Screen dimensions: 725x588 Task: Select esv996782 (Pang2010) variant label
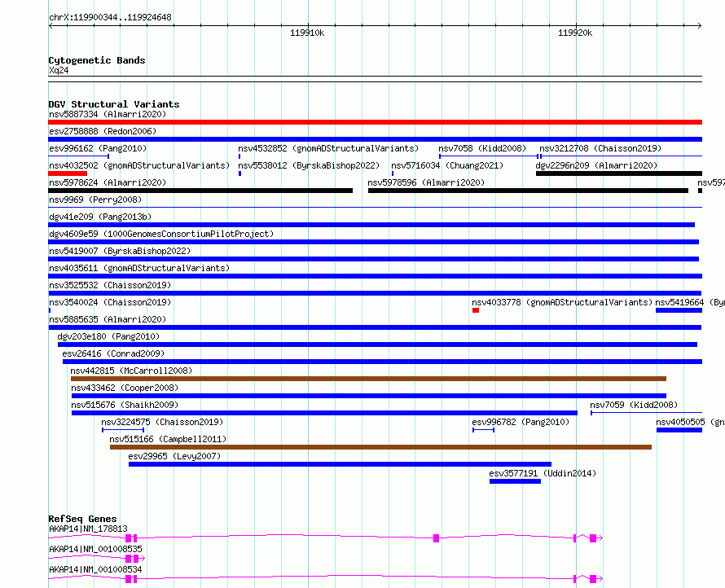tap(521, 422)
